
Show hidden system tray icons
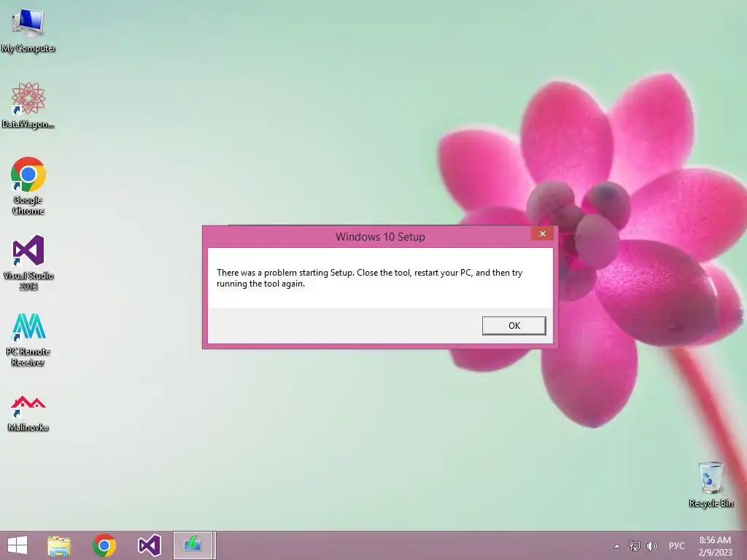[616, 546]
